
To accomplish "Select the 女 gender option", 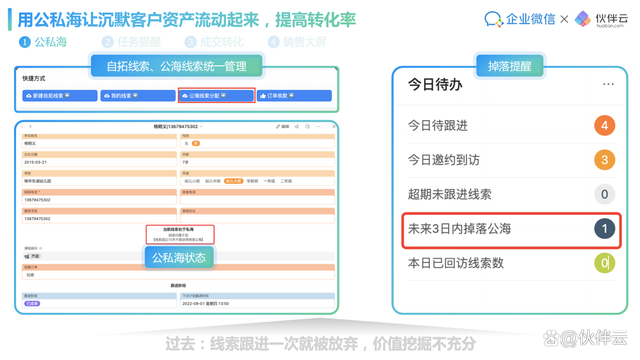I will [x=187, y=143].
